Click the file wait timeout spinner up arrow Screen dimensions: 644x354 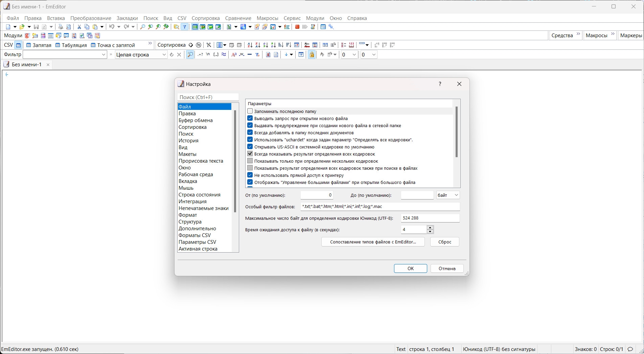[430, 228]
